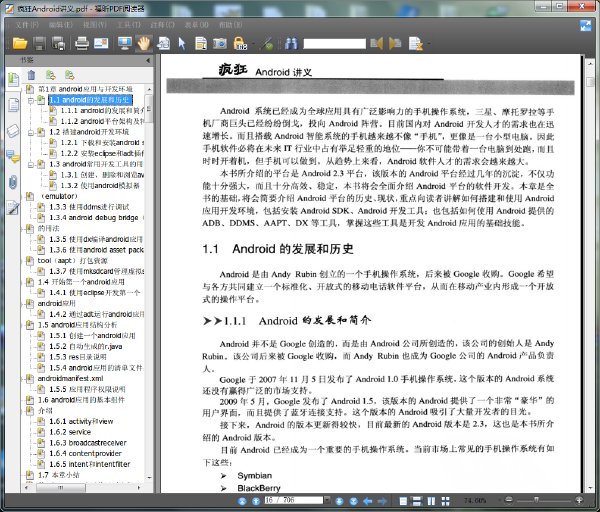Viewport: 600px width, 512px height.
Task: Click the document icon after search arrows
Action: click(x=416, y=43)
